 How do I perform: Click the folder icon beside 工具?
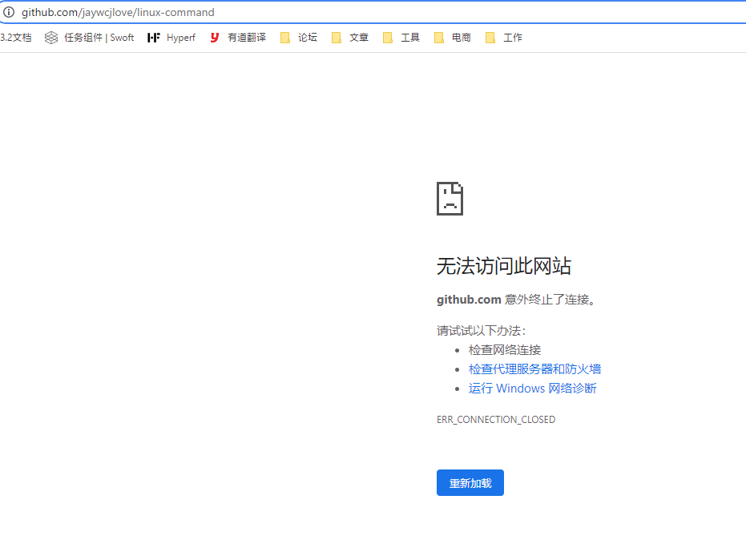click(388, 38)
